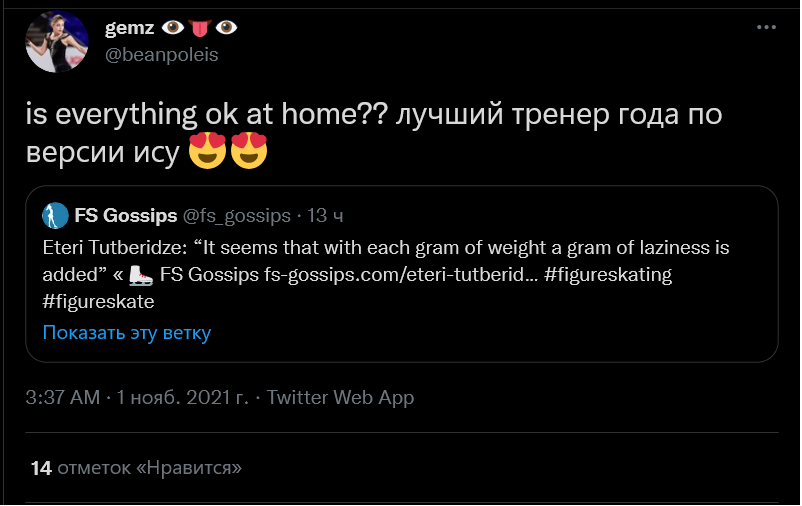Click the FS Gossips round avatar icon
Viewport: 802px width, 506px height.
pos(54,215)
